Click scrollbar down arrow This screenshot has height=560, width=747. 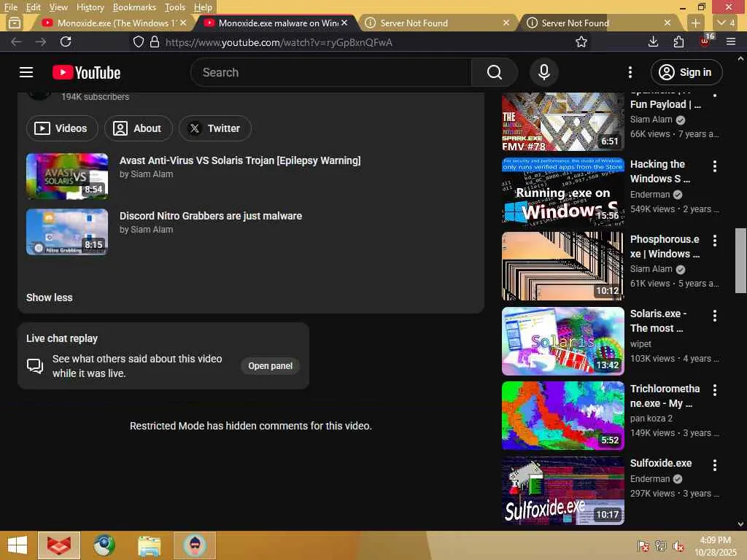click(740, 524)
